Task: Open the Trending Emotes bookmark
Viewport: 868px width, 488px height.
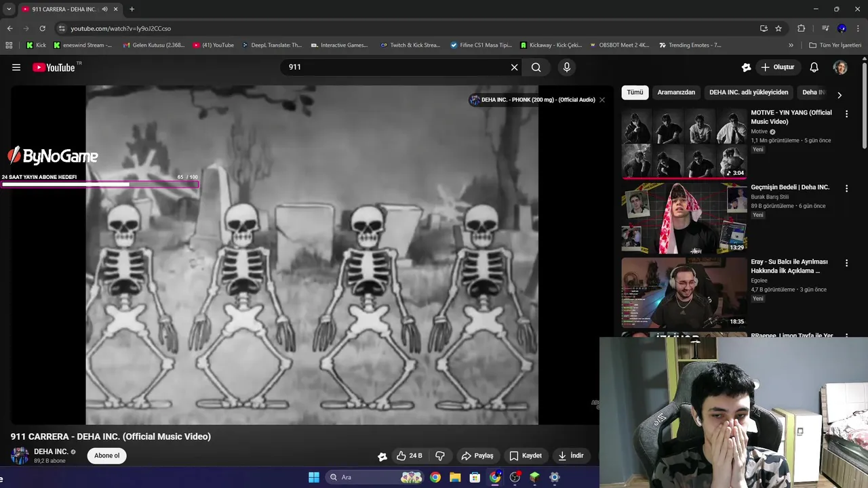Action: [x=690, y=45]
